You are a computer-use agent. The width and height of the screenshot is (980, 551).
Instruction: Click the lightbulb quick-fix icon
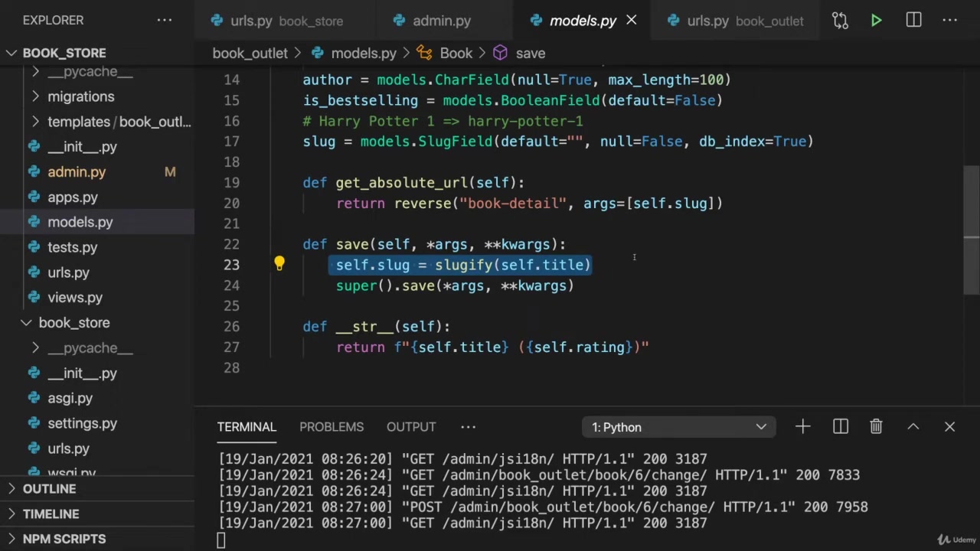(x=279, y=264)
